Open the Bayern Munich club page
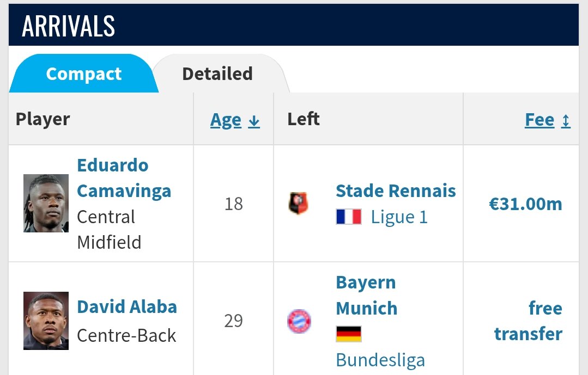This screenshot has width=588, height=375. (x=366, y=295)
